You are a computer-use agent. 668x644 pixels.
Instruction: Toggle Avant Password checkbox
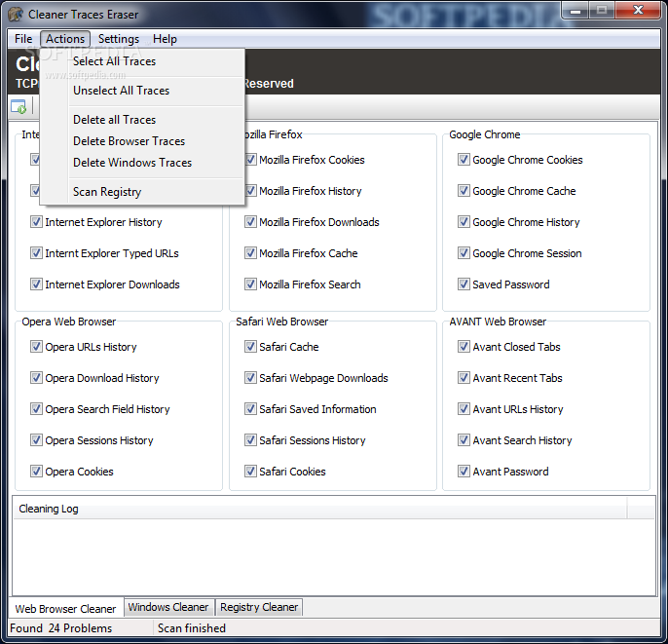coord(464,471)
